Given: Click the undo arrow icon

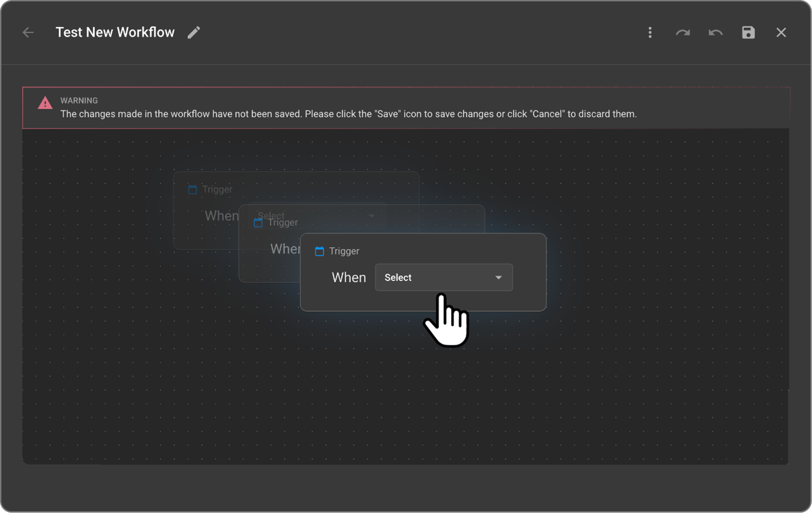Looking at the screenshot, I should pyautogui.click(x=715, y=32).
